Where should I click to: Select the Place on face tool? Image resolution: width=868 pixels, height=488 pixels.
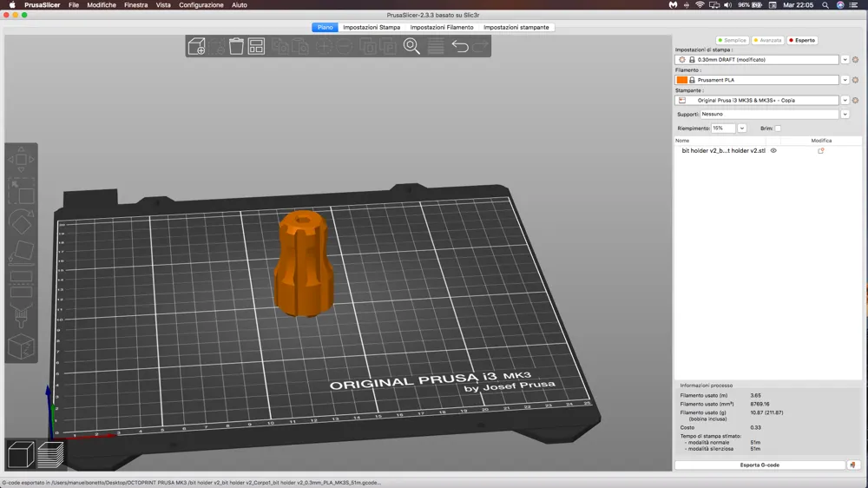pyautogui.click(x=21, y=252)
